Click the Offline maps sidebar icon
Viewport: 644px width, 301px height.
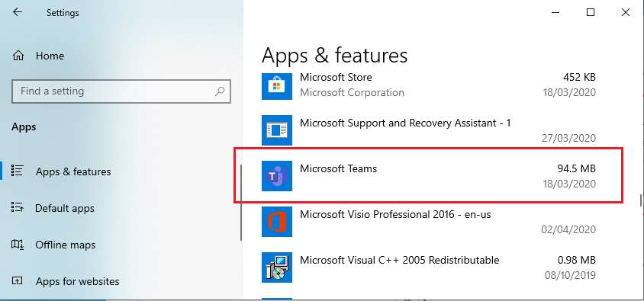[18, 245]
